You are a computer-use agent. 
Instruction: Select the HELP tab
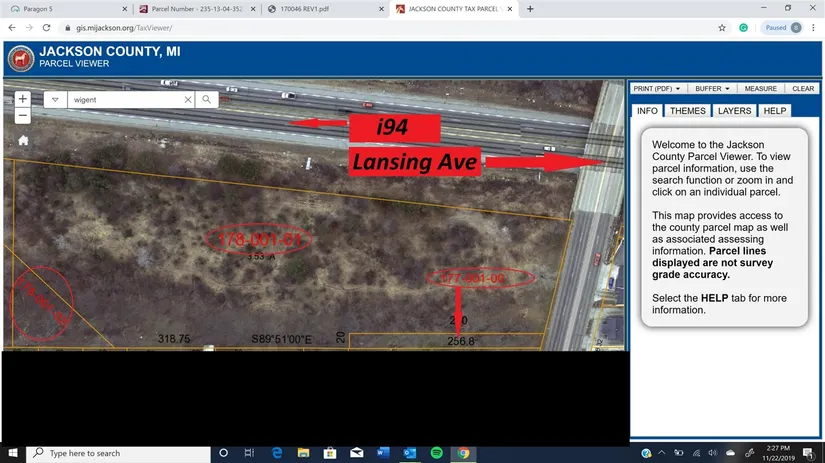click(775, 111)
